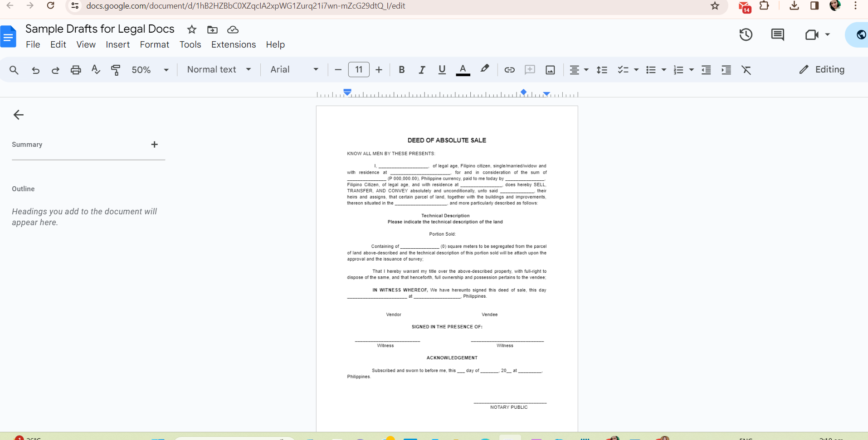
Task: Expand bulleted list options arrow
Action: (x=664, y=70)
